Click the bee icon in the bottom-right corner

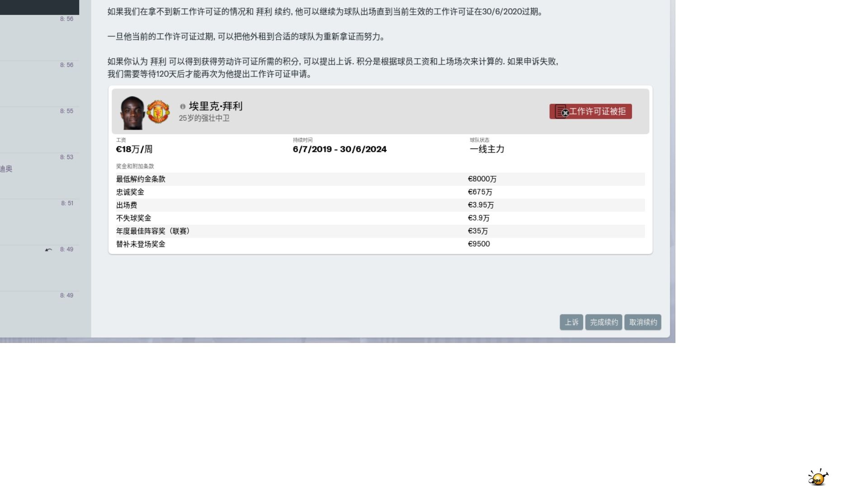point(817,478)
